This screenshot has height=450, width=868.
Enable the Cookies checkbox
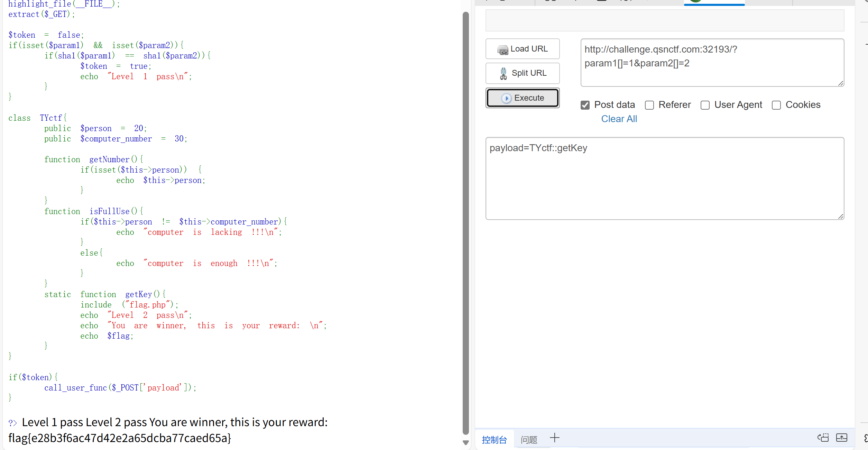point(776,105)
